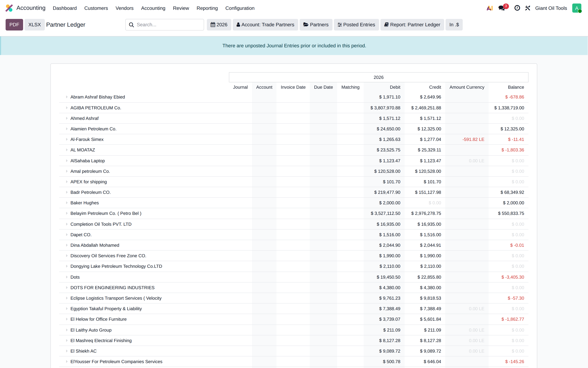Expand Dina Abdallah Mohamed row
Image resolution: width=588 pixels, height=368 pixels.
tap(66, 245)
